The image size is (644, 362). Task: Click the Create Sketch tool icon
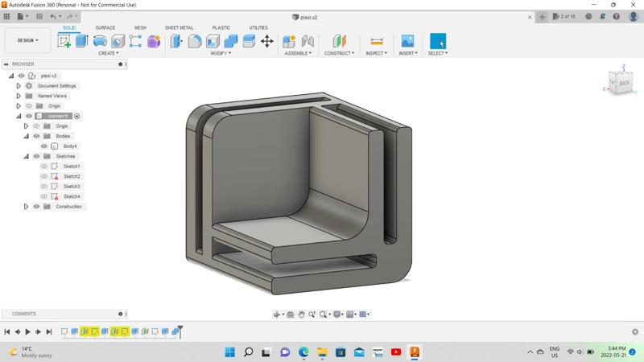pyautogui.click(x=64, y=41)
